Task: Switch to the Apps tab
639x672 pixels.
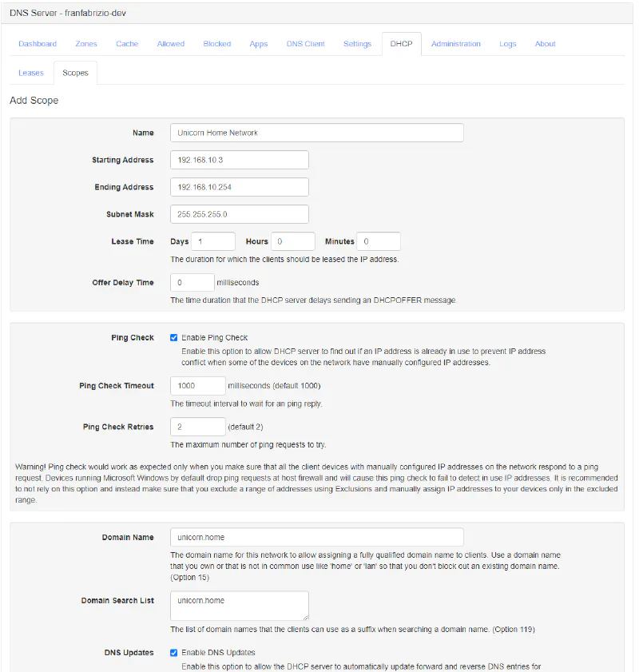Action: point(258,44)
